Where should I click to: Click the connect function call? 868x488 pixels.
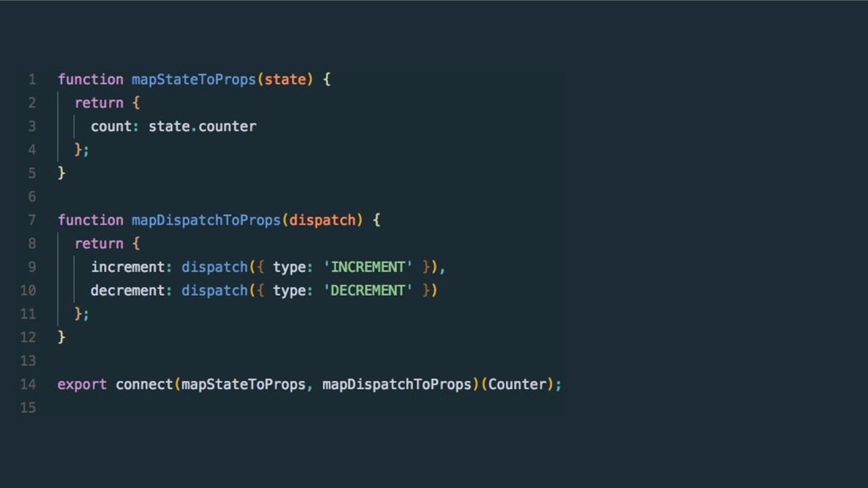pos(144,385)
